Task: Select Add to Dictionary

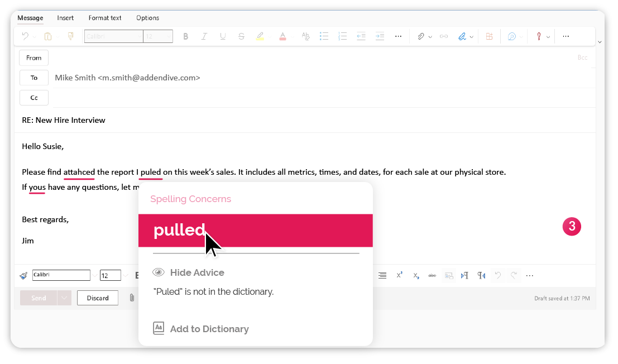Action: 202,329
